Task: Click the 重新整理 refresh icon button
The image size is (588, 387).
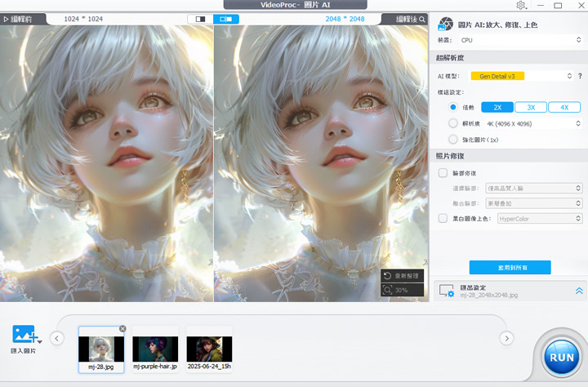Action: pos(388,276)
